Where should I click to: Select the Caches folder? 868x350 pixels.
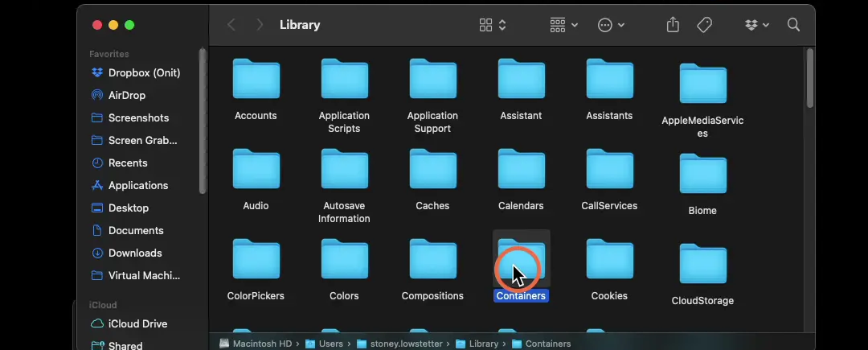click(x=433, y=169)
